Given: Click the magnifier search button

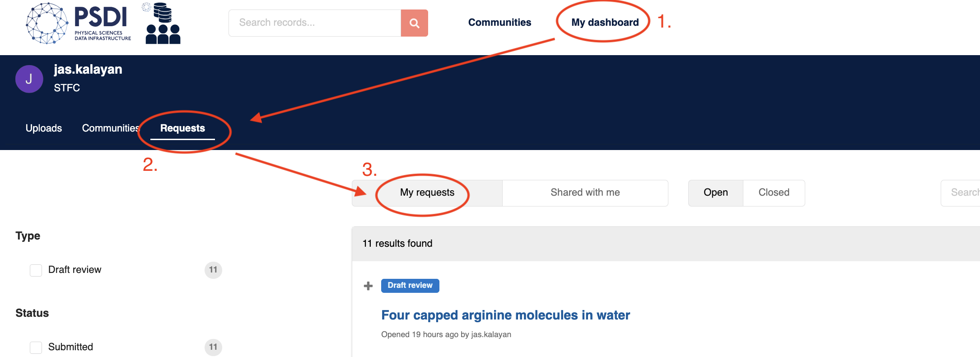Looking at the screenshot, I should click(x=414, y=23).
